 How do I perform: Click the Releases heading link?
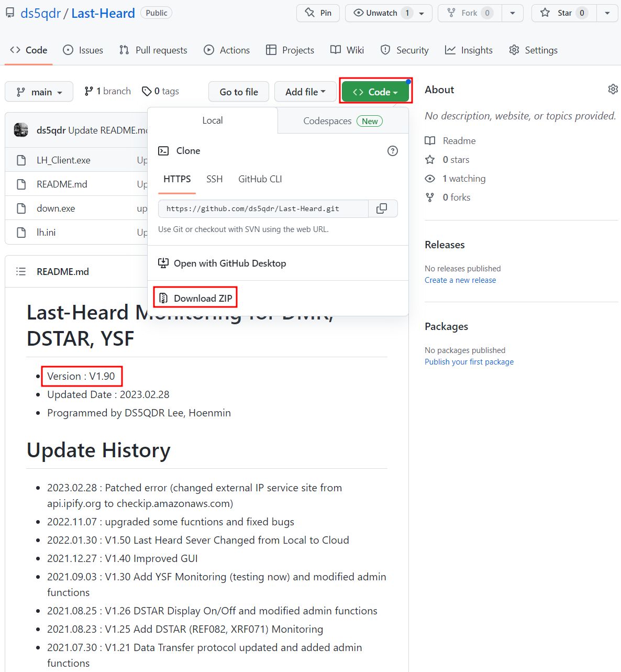point(445,245)
